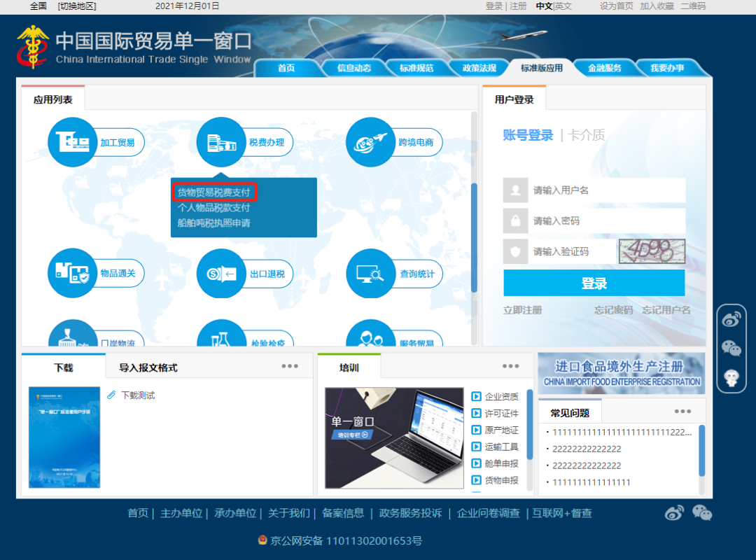756x560 pixels.
Task: Click the 立即注册 link
Action: (521, 310)
